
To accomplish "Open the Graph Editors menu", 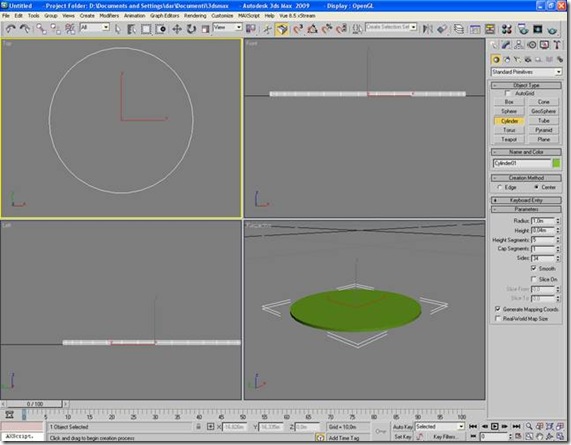I will pos(165,16).
